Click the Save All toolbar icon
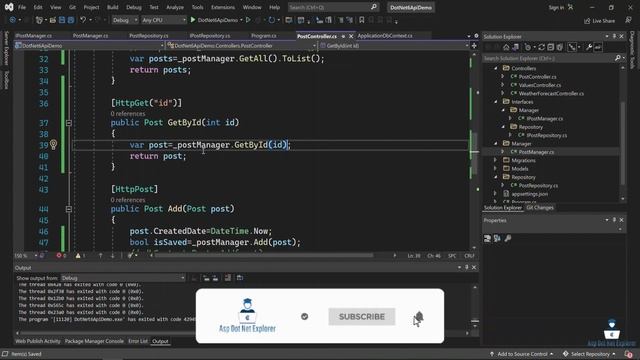Screen dimensions: 640x360 71,20
